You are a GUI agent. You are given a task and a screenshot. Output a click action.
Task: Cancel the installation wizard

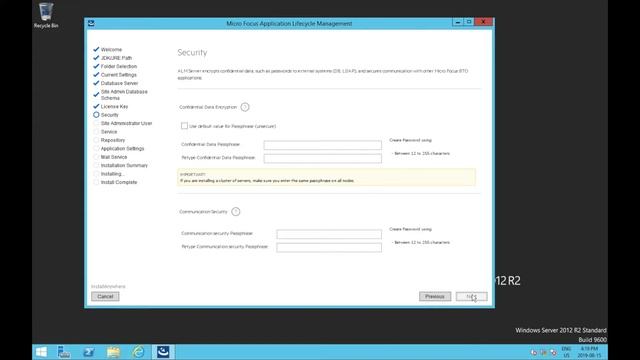(x=105, y=296)
